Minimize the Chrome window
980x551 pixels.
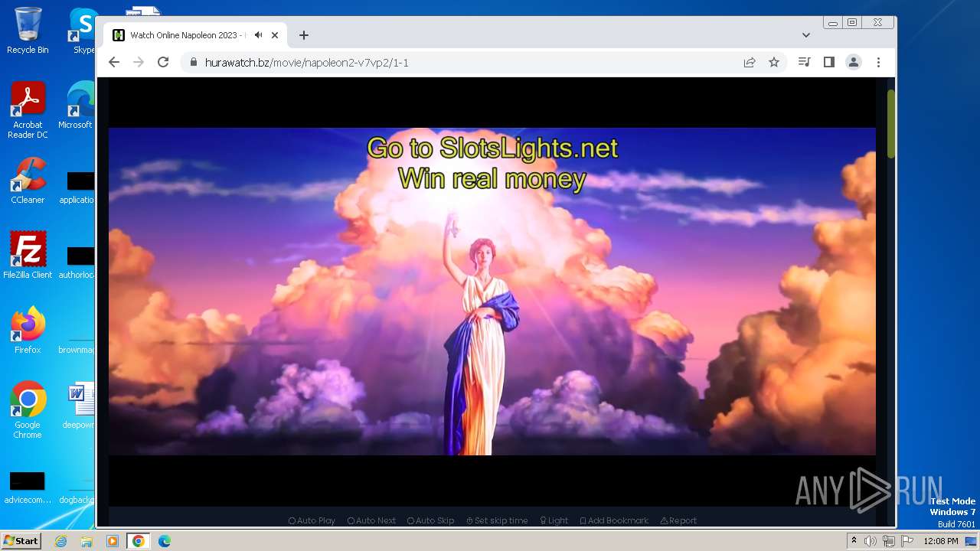(833, 23)
